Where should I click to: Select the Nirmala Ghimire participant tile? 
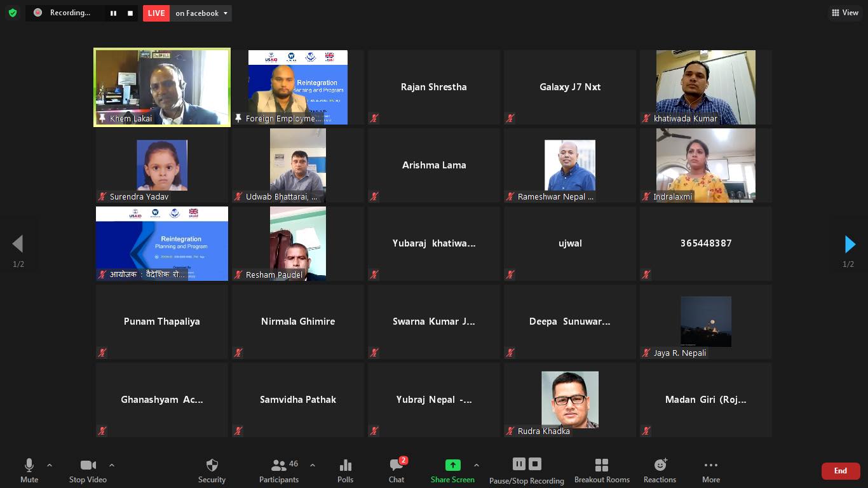point(298,322)
